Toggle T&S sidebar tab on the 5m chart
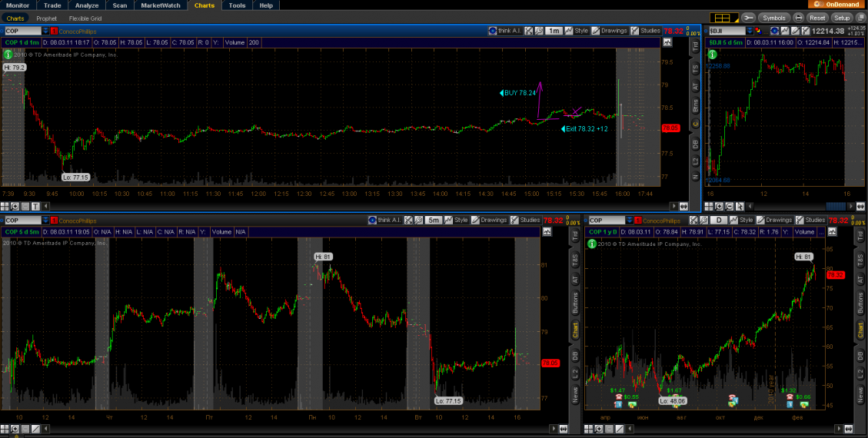Screen dimensions: 868x438 click(x=574, y=258)
